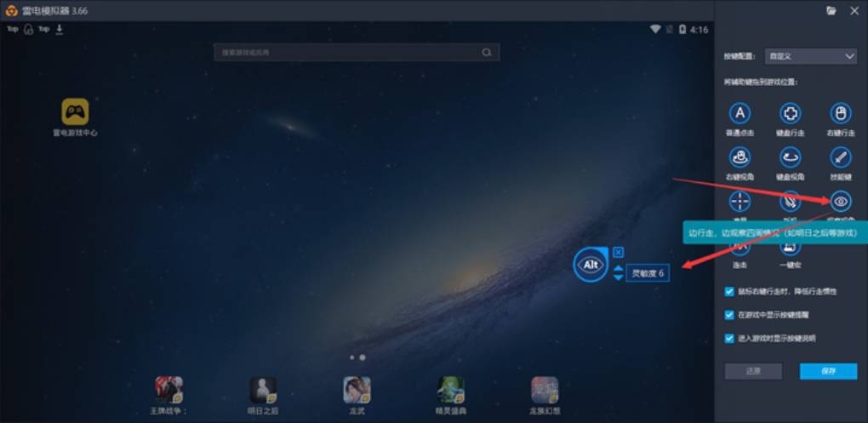Expand the 按键配置 自定义 dropdown
The width and height of the screenshot is (868, 423).
point(810,56)
